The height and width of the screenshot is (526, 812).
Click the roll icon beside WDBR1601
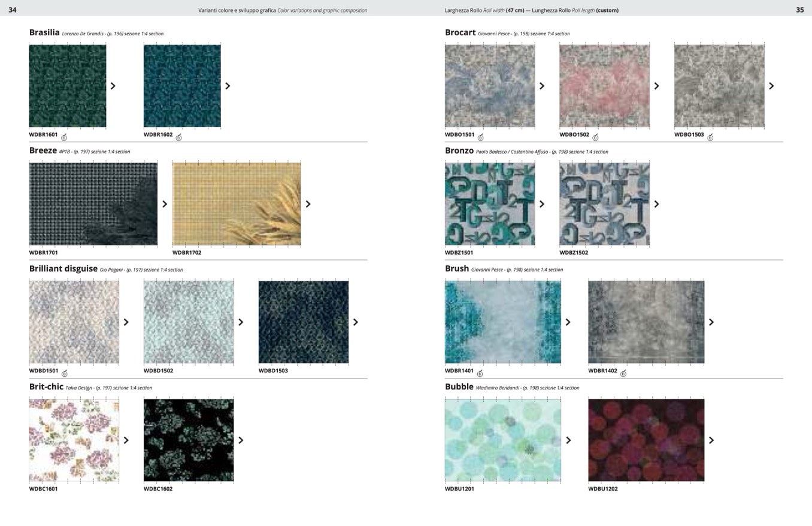pyautogui.click(x=63, y=137)
